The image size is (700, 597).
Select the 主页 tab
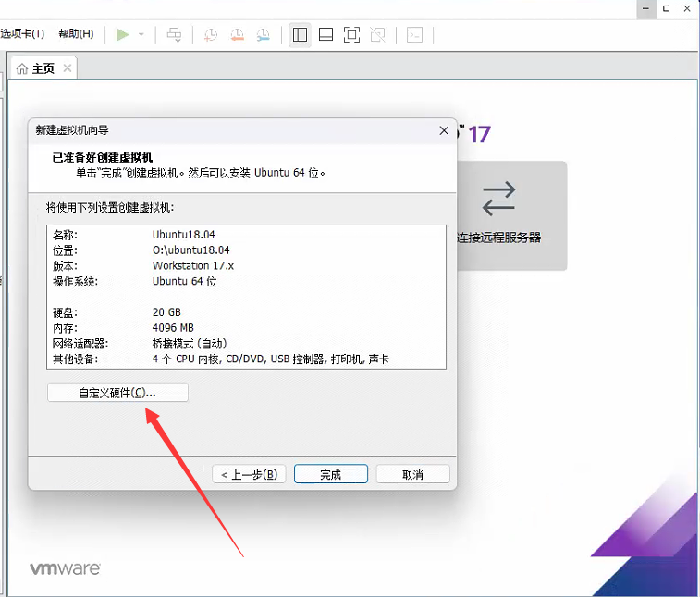43,68
